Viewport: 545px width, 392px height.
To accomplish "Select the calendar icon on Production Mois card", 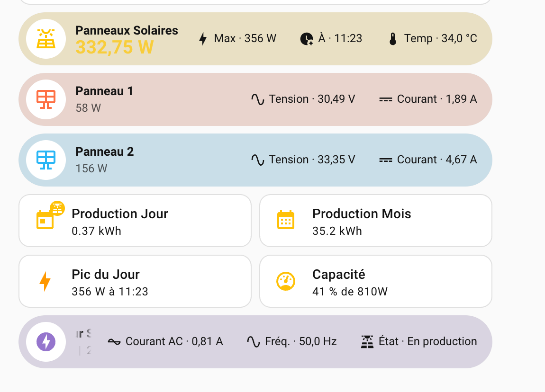I will pos(286,220).
